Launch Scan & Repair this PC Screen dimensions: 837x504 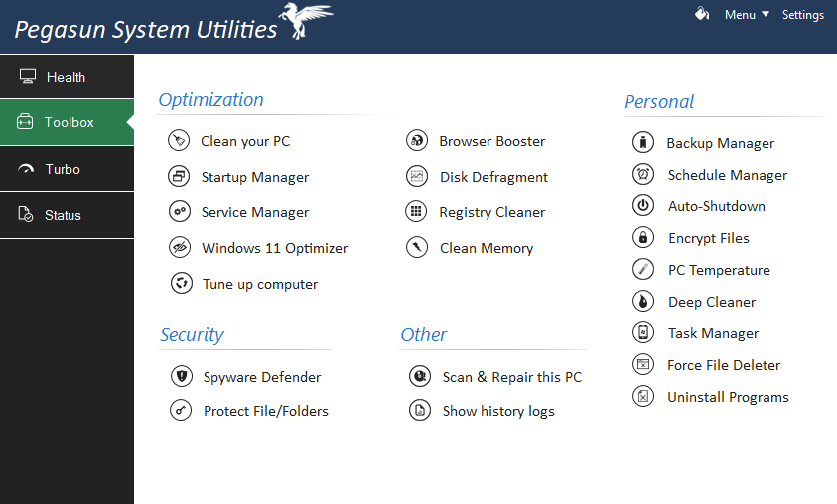[511, 377]
